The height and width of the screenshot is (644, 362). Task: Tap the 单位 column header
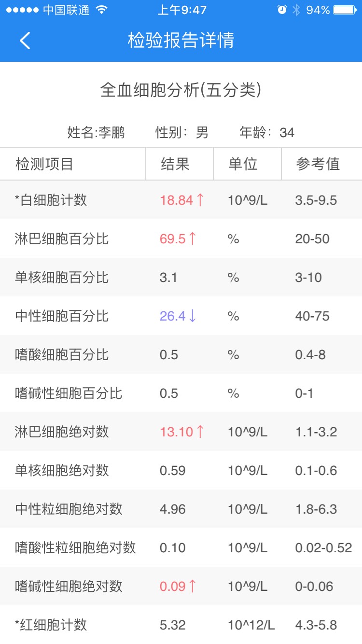click(x=243, y=164)
